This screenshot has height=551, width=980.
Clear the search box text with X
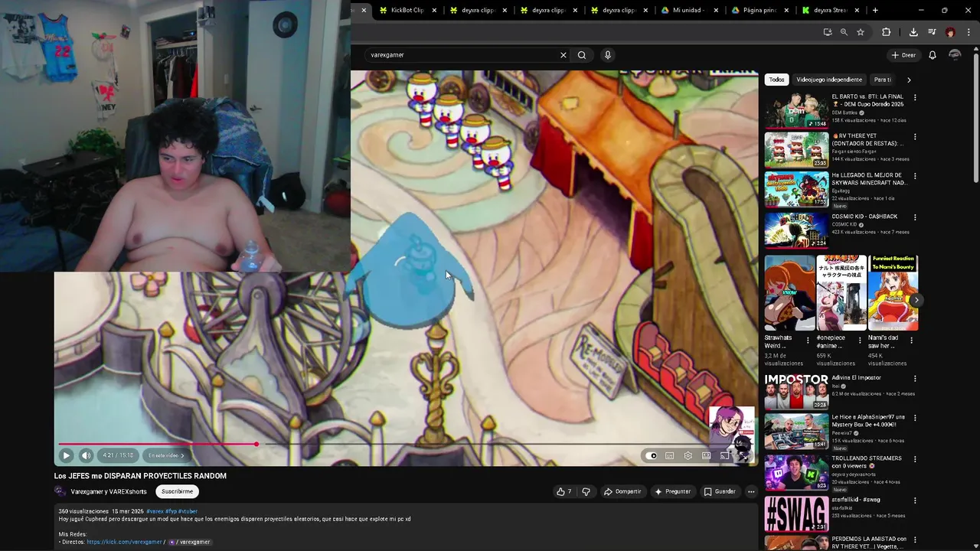pyautogui.click(x=563, y=55)
